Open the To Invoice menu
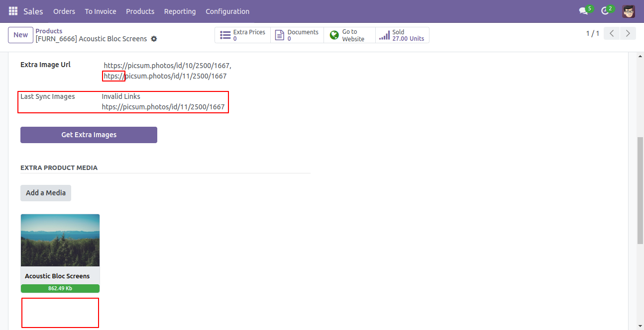This screenshot has height=330, width=644. pyautogui.click(x=101, y=11)
